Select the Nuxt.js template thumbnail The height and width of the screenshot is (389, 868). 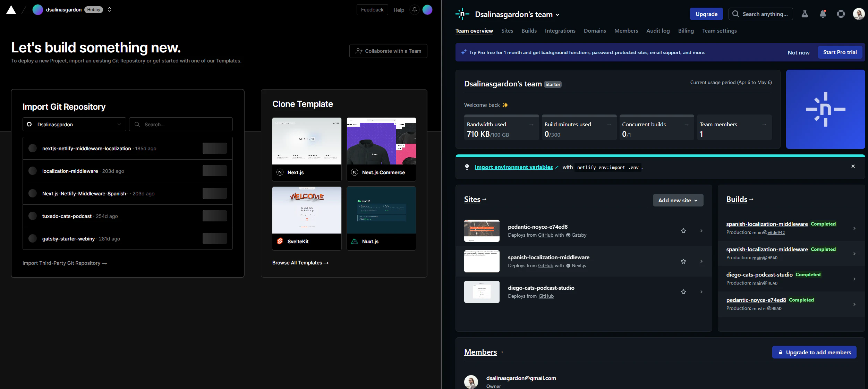click(x=381, y=210)
